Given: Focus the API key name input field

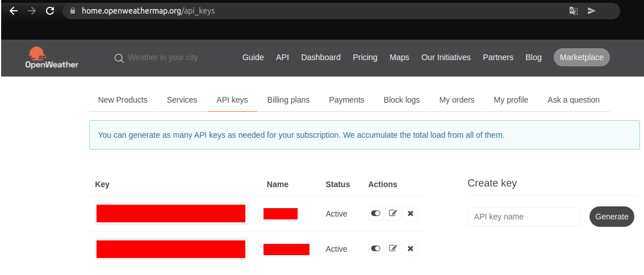Looking at the screenshot, I should point(524,217).
